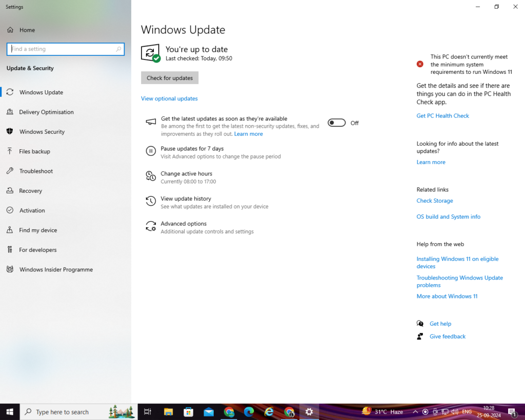
Task: Open the Give feedback link
Action: point(447,336)
